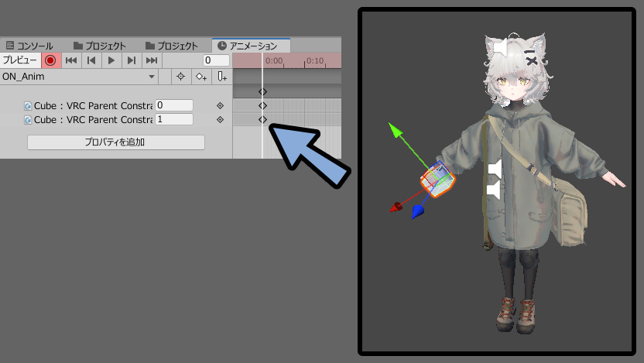Select keyframe on second property track
Viewport: 644px width, 363px height.
[262, 119]
